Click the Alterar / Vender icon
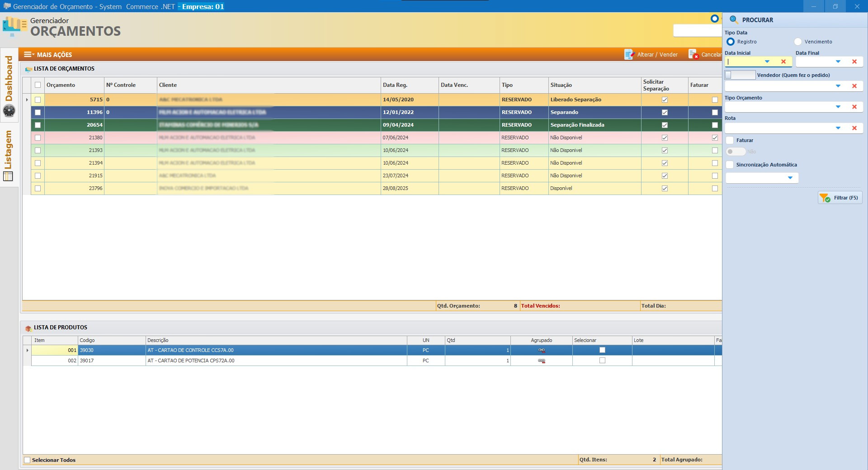 point(629,55)
